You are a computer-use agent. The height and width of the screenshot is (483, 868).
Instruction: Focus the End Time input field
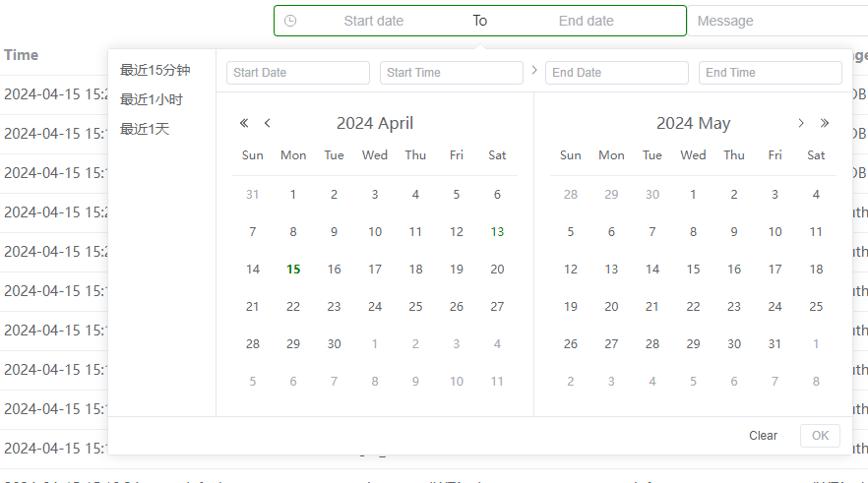tap(770, 73)
